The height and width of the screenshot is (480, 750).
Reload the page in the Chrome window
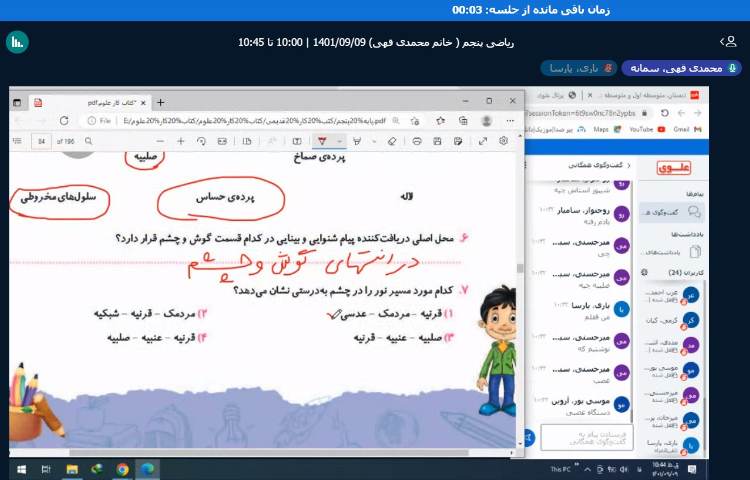[664, 113]
